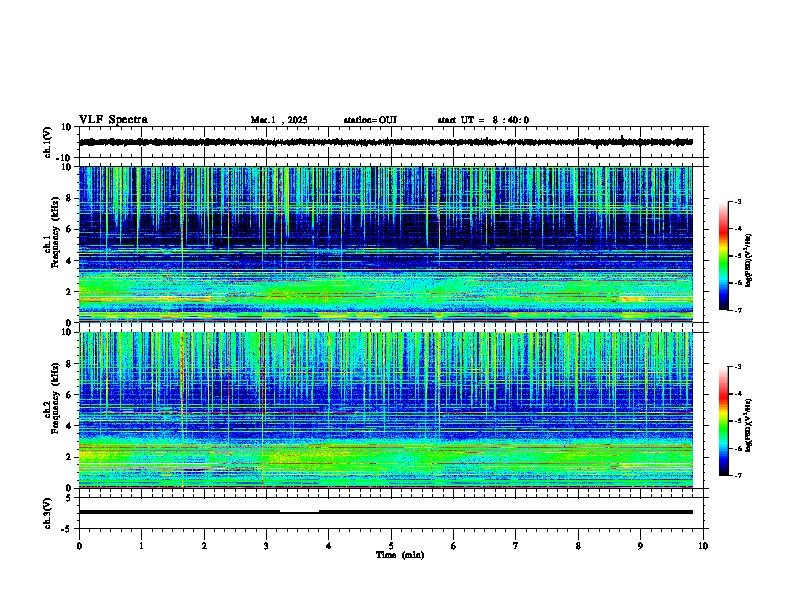Click the "-7" label on ch.1 color bar
Screen dimensions: 792x612
coord(738,310)
